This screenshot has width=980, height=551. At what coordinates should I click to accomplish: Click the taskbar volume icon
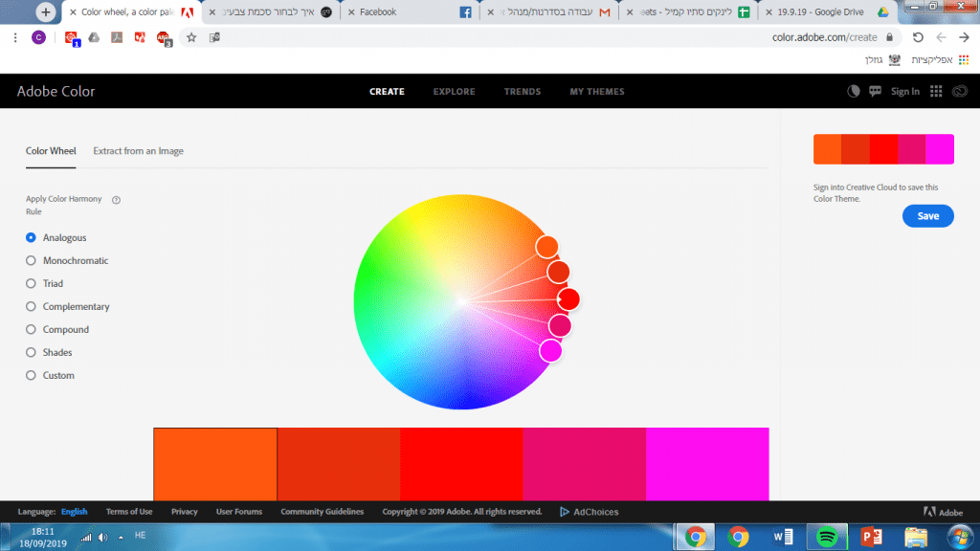point(103,538)
